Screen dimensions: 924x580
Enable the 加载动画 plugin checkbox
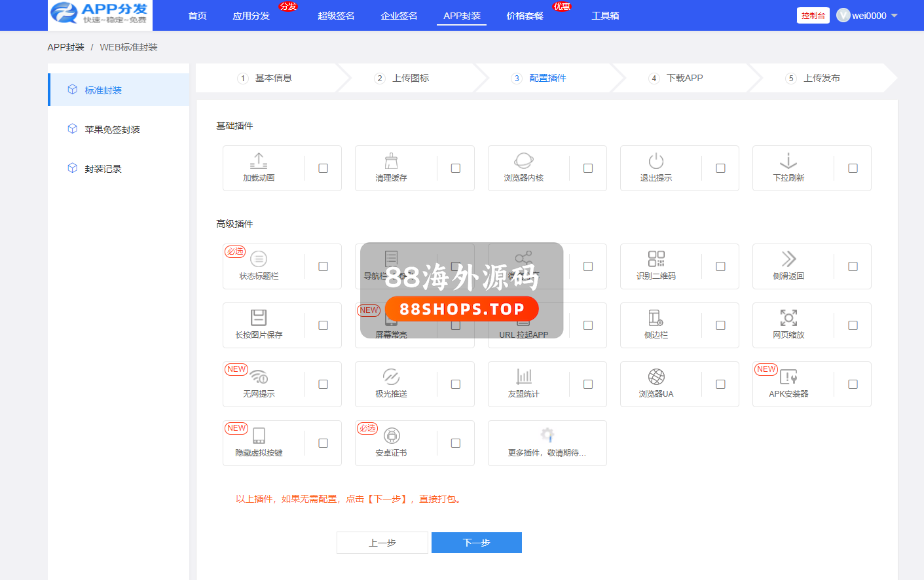click(x=323, y=168)
